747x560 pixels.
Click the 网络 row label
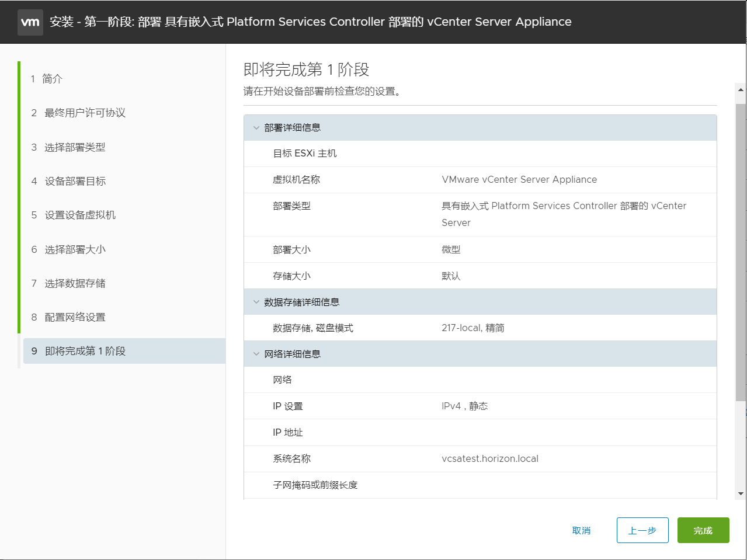[282, 380]
